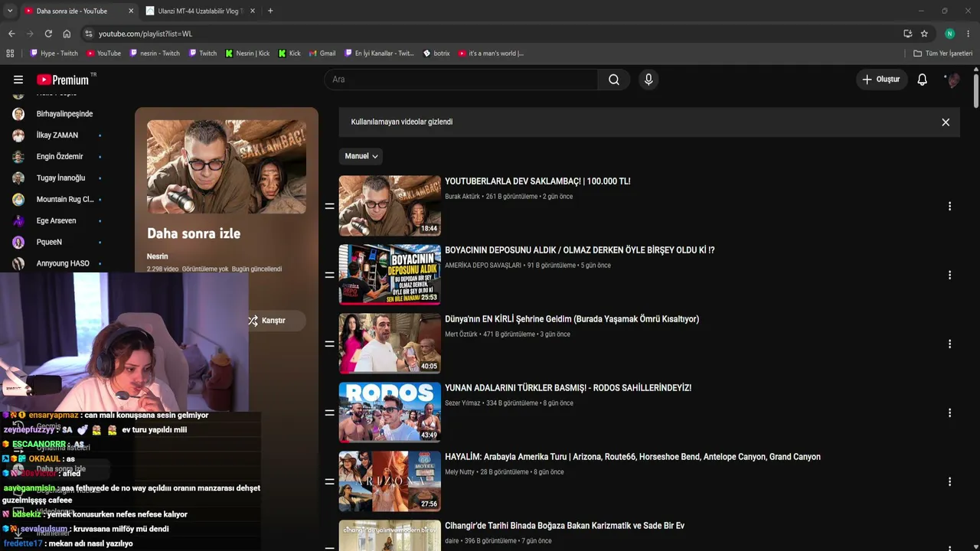Open 'HAYALİM: Arabayla Amerika Turu' video title
This screenshot has height=551, width=980.
632,457
